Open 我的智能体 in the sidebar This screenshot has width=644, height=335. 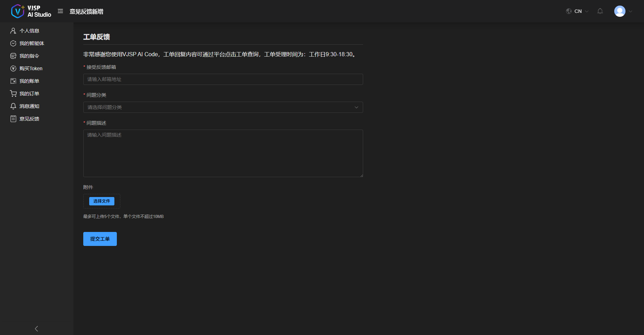tap(31, 43)
